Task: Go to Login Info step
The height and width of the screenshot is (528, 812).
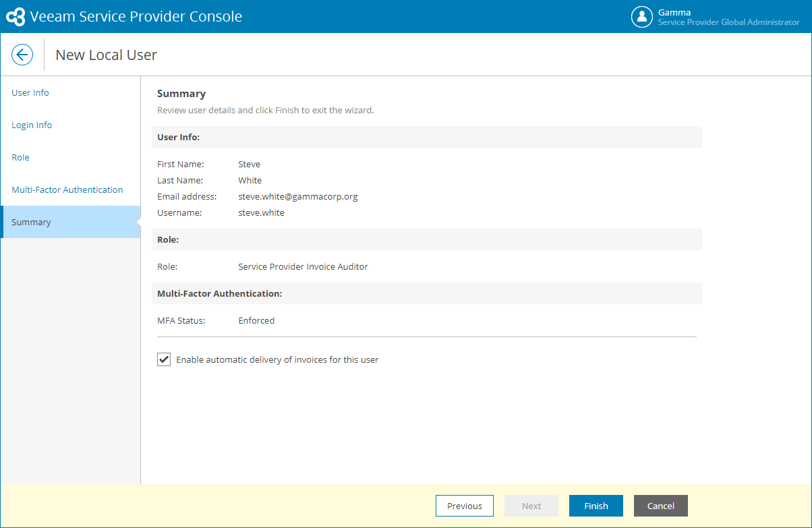Action: pyautogui.click(x=32, y=125)
